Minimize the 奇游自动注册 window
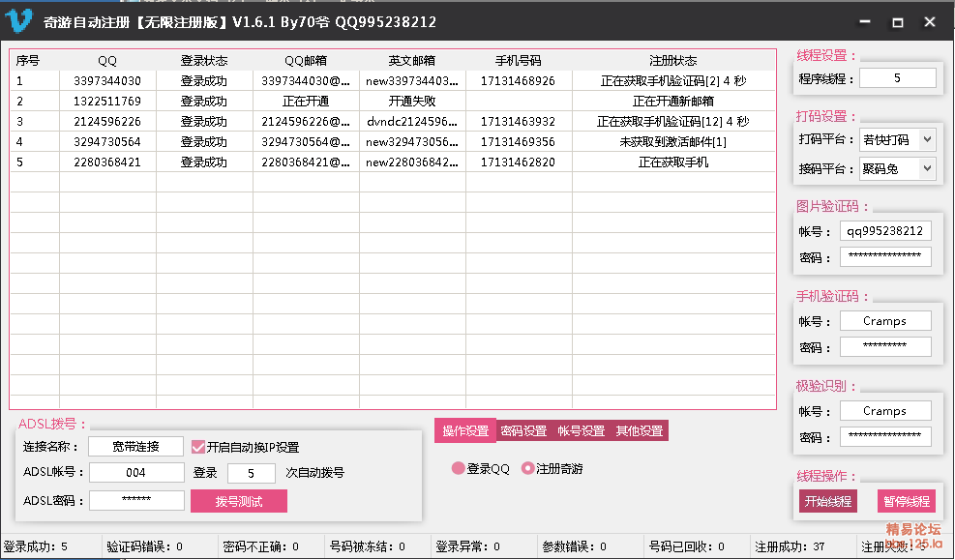This screenshot has height=560, width=955. [865, 21]
